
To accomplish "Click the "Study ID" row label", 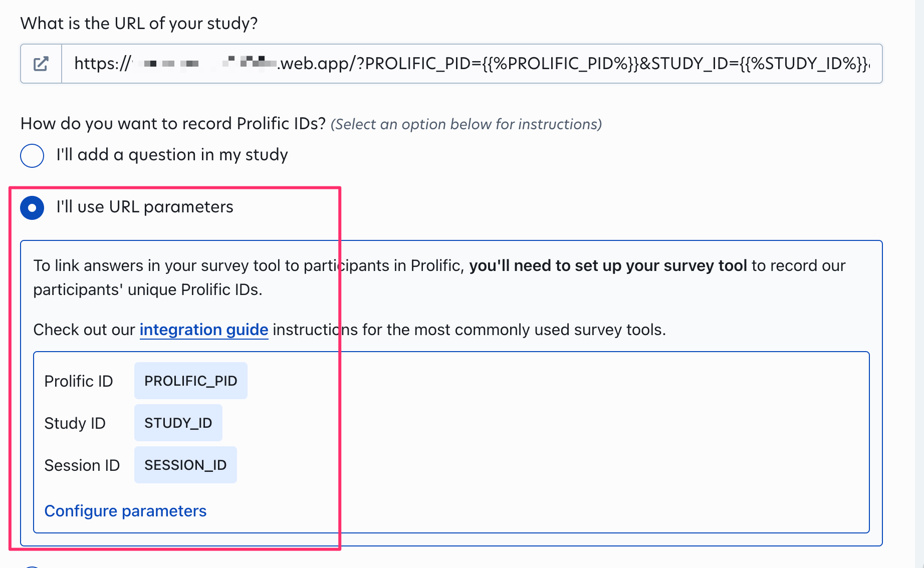I will [x=75, y=423].
